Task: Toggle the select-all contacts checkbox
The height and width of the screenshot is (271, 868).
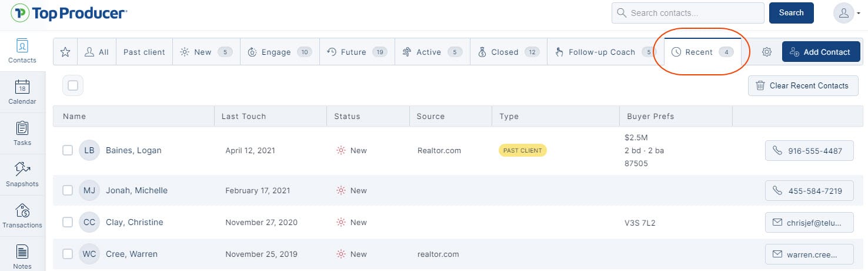Action: coord(73,85)
